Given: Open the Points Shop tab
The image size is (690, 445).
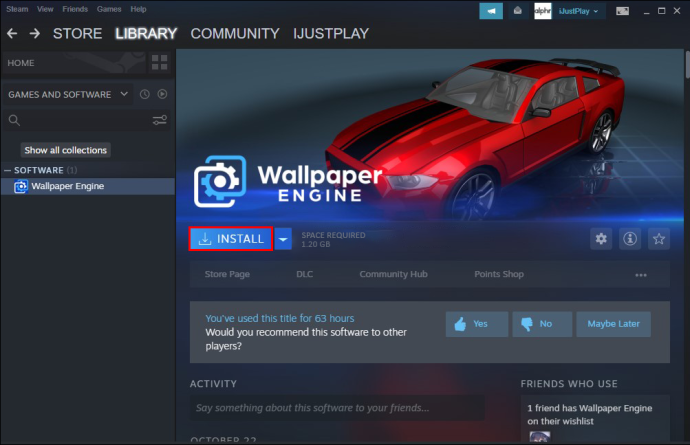Looking at the screenshot, I should tap(499, 274).
